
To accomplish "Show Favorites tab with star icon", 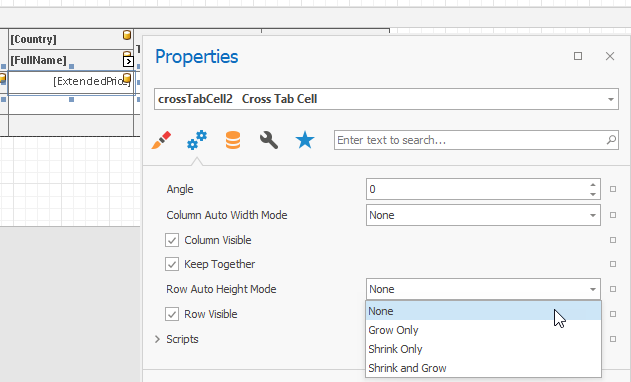I will tap(305, 140).
